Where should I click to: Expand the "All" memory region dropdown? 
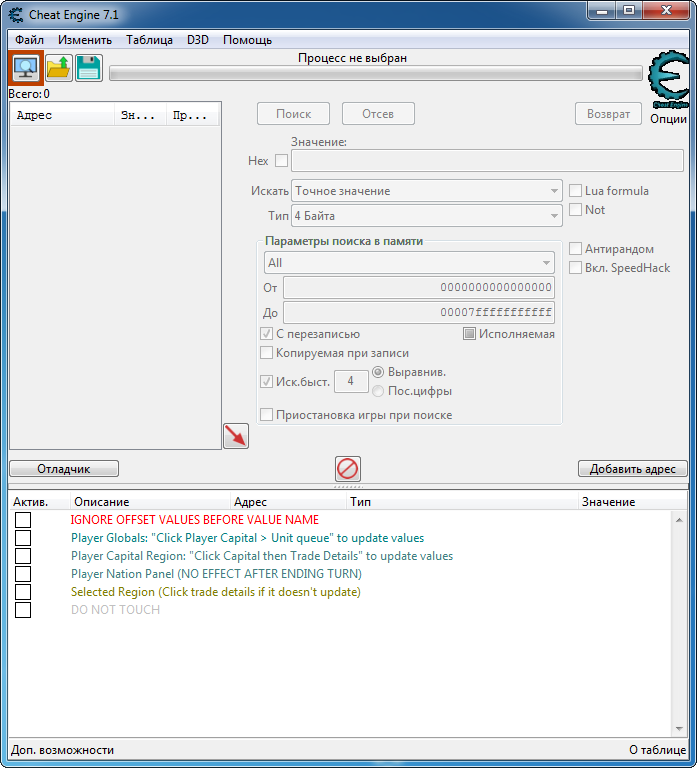pyautogui.click(x=409, y=263)
